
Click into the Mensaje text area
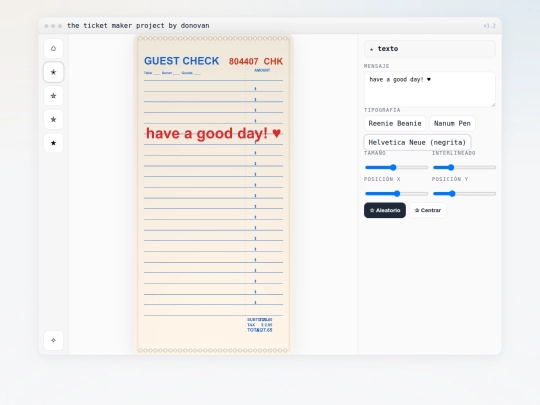429,89
